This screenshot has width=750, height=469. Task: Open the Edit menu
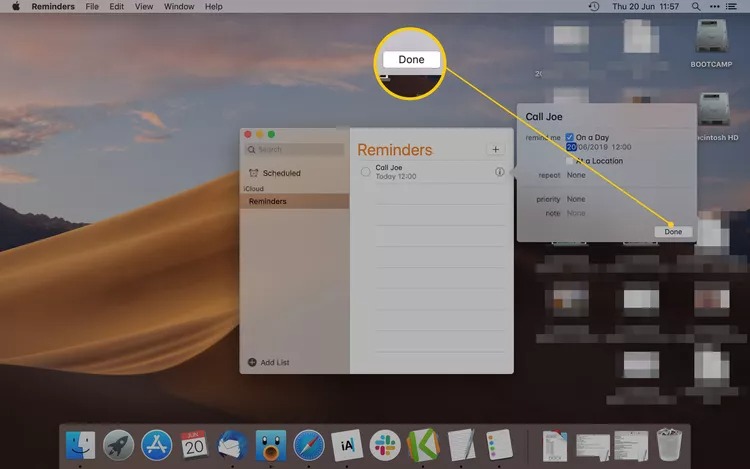(x=117, y=7)
